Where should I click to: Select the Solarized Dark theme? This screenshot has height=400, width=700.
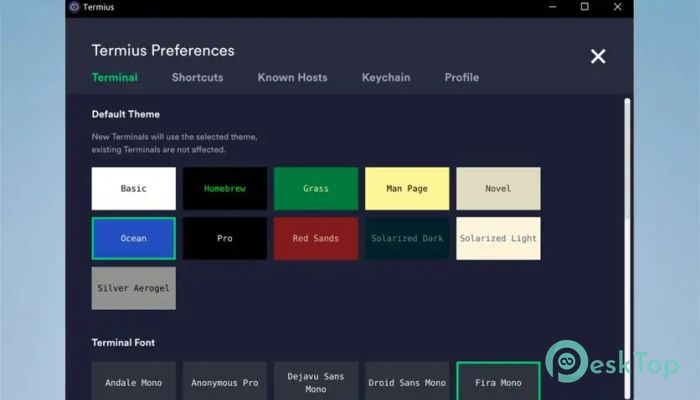point(407,238)
